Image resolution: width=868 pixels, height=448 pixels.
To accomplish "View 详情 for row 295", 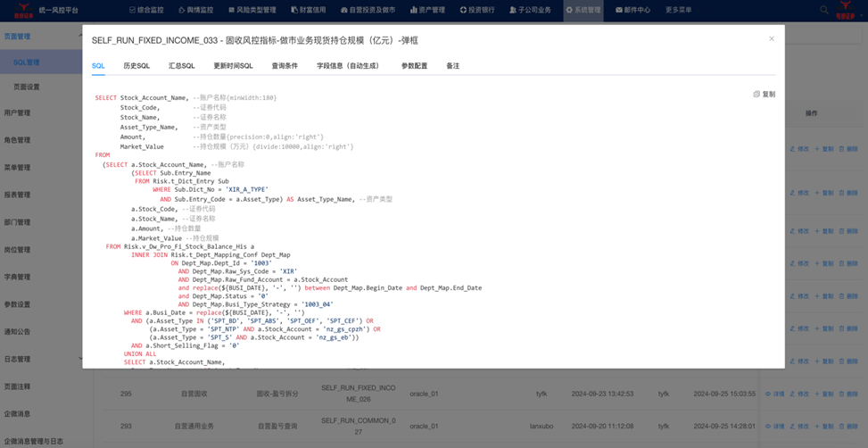I will click(x=775, y=394).
